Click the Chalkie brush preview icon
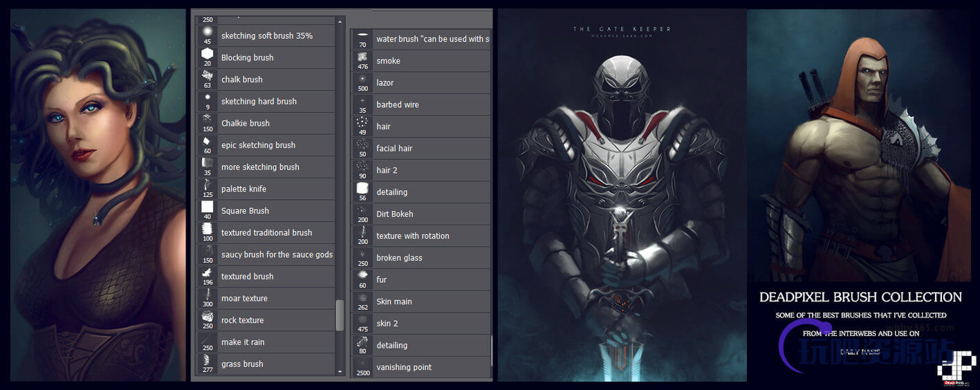980x390 pixels. pyautogui.click(x=207, y=120)
